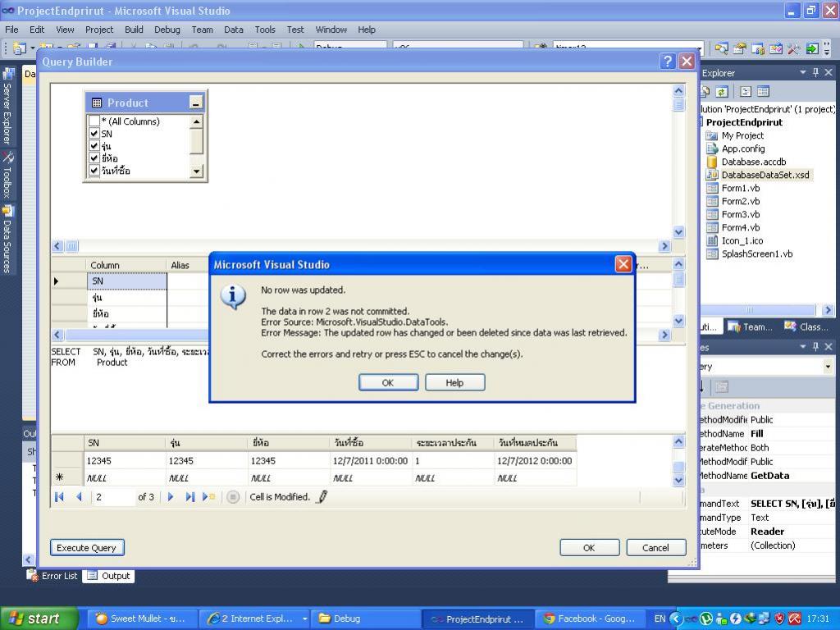Click the red security shield tray icon

click(x=779, y=619)
